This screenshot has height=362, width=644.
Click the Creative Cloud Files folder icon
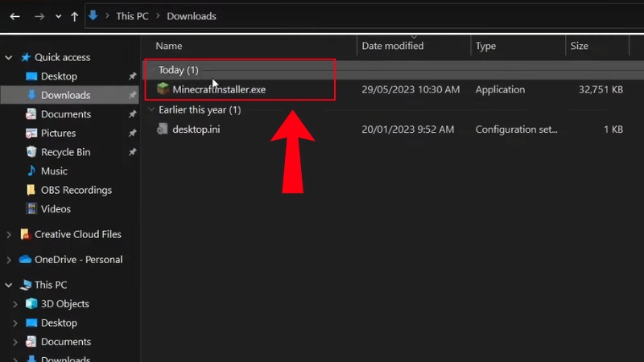[25, 234]
